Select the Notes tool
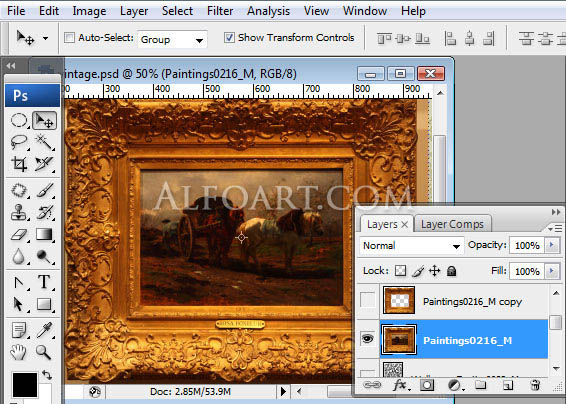 (x=19, y=330)
